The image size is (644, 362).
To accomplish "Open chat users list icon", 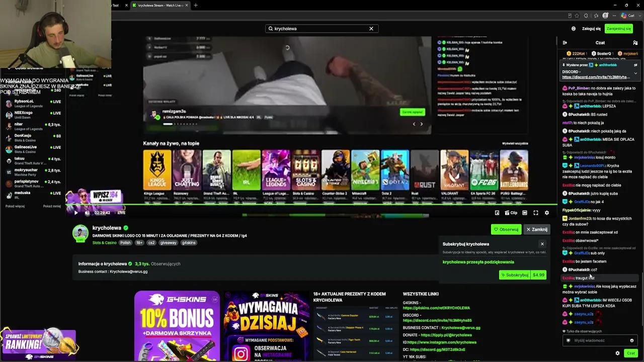I will 635,43.
